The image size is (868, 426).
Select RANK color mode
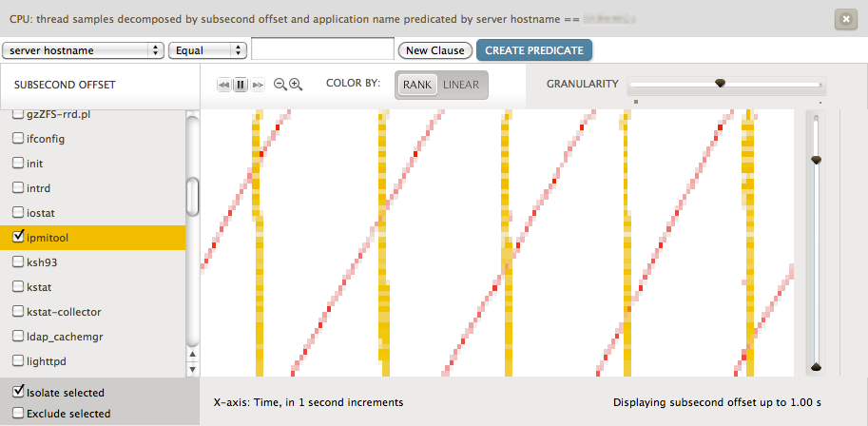tap(416, 85)
